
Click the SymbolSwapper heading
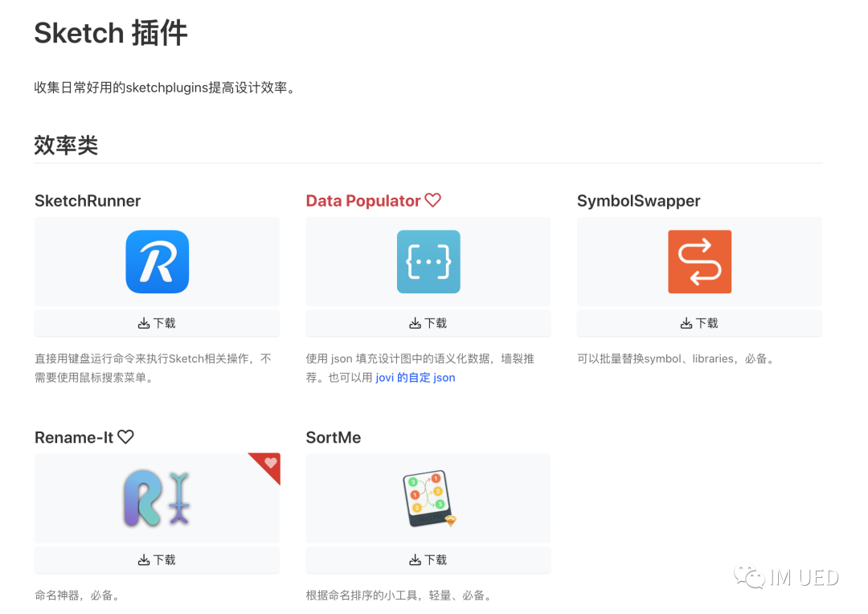pyautogui.click(x=638, y=201)
